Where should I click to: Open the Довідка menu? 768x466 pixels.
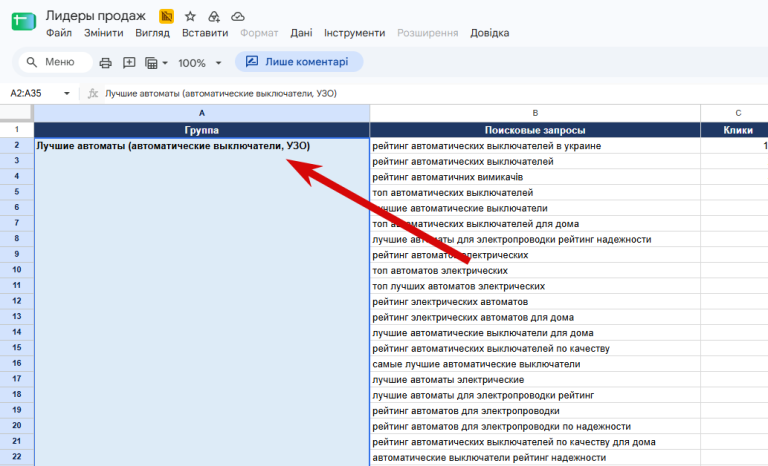[490, 33]
